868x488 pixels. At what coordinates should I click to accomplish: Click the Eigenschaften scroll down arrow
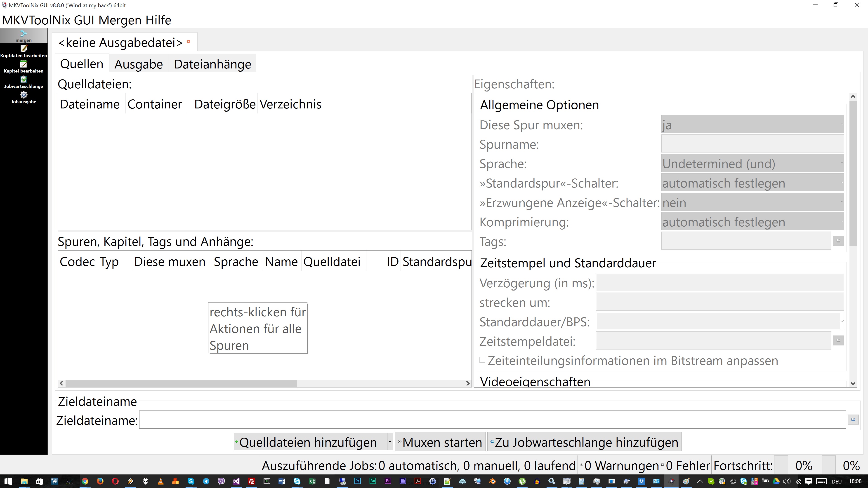pyautogui.click(x=853, y=383)
